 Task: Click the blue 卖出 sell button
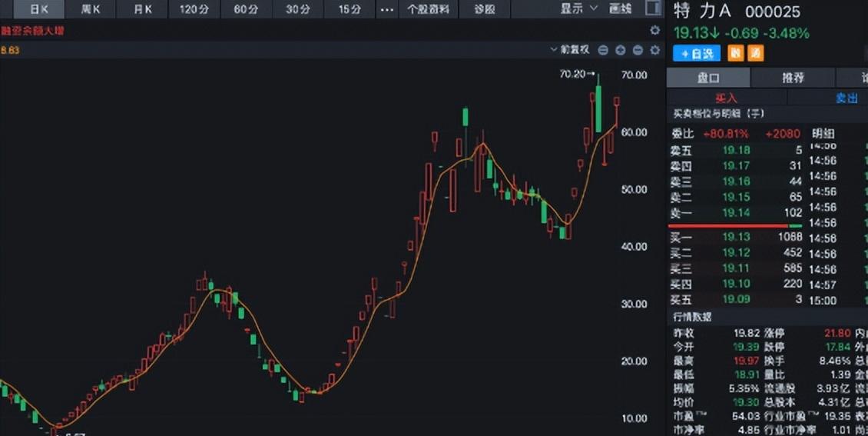pyautogui.click(x=846, y=98)
